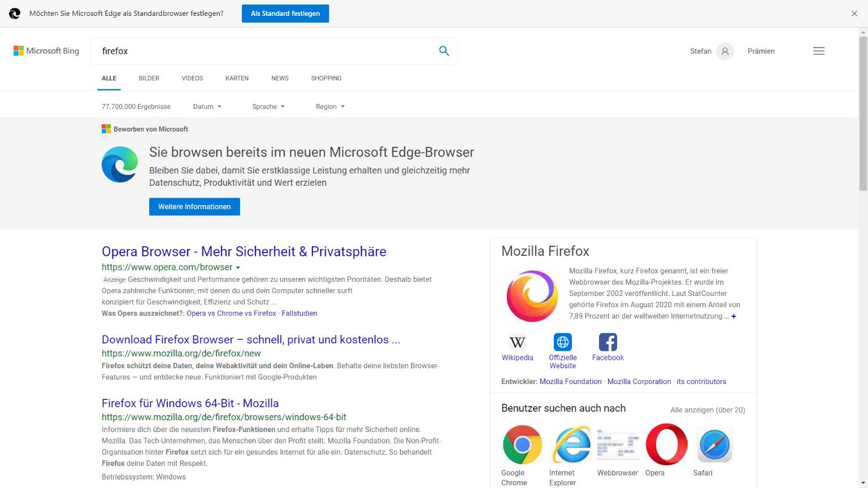
Task: Switch to the NEWS tab
Action: tap(280, 79)
